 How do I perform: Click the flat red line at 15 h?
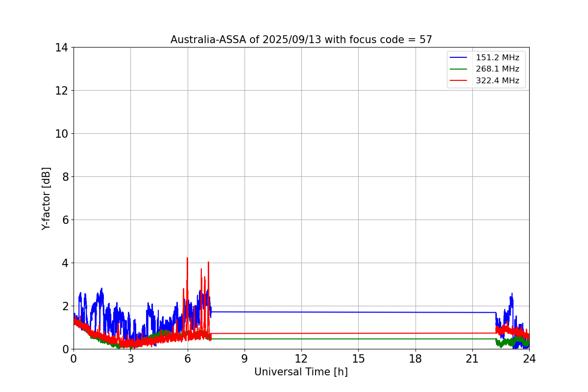click(x=358, y=333)
